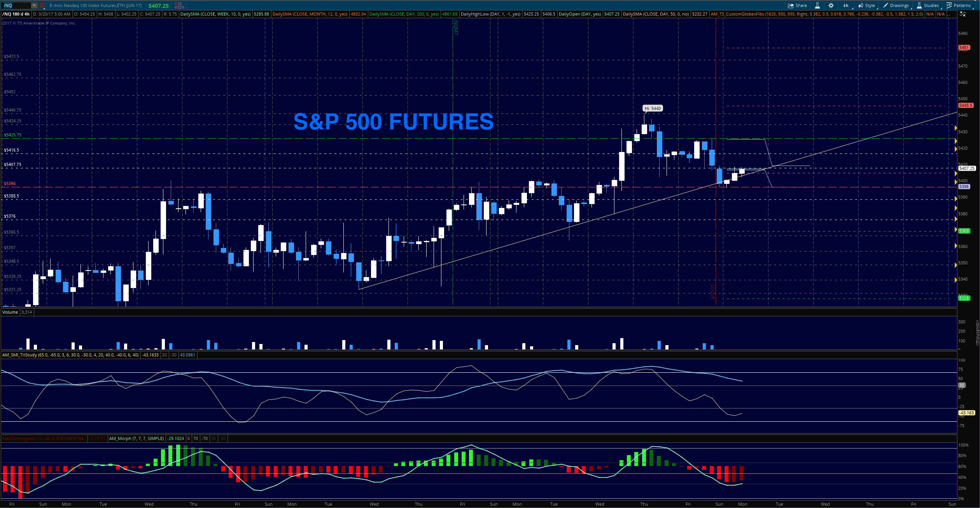Toggle crosshair cursor icon in header corner

pyautogui.click(x=962, y=14)
